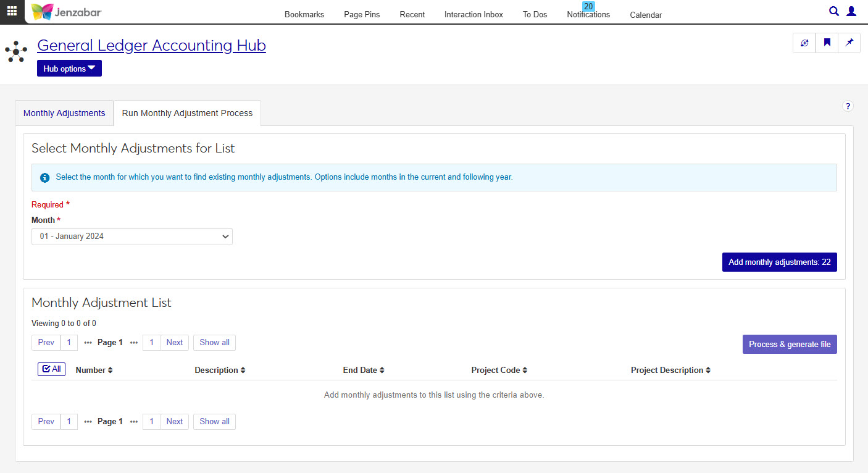The width and height of the screenshot is (868, 473).
Task: Switch to the Monthly Adjustments tab
Action: tap(64, 114)
